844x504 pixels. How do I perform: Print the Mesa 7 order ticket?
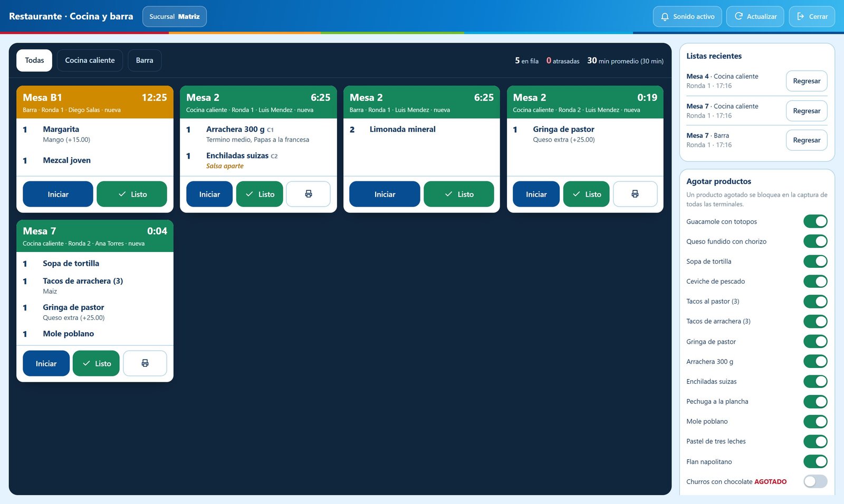145,363
